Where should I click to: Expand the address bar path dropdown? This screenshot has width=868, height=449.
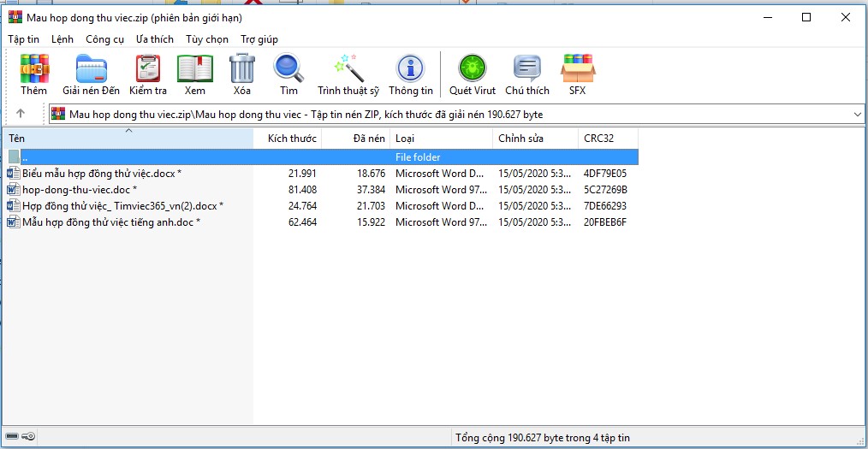[x=858, y=115]
